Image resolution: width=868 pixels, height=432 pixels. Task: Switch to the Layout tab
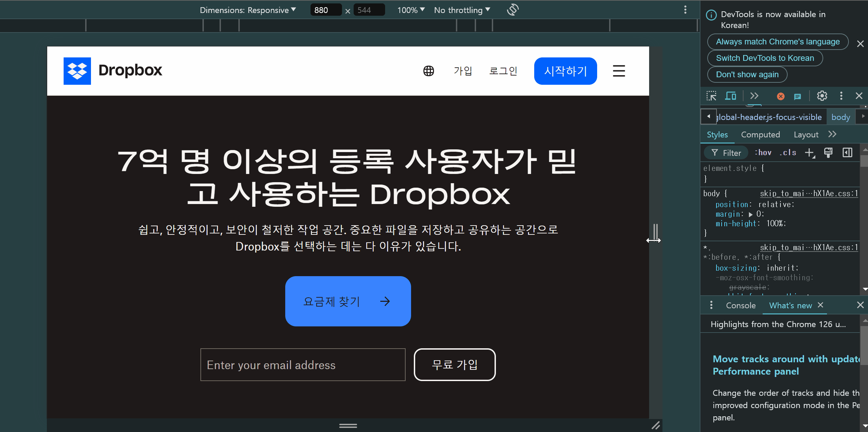pos(806,135)
